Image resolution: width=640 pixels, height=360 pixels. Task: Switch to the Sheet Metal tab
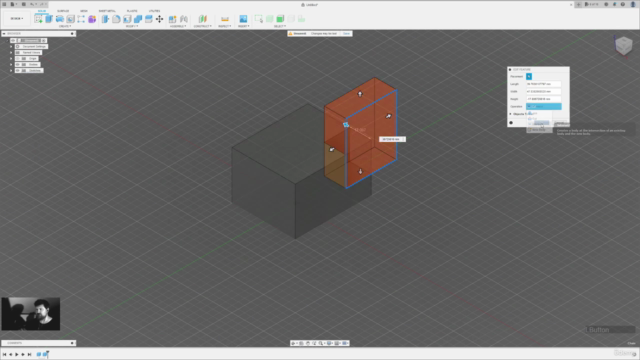(x=107, y=11)
